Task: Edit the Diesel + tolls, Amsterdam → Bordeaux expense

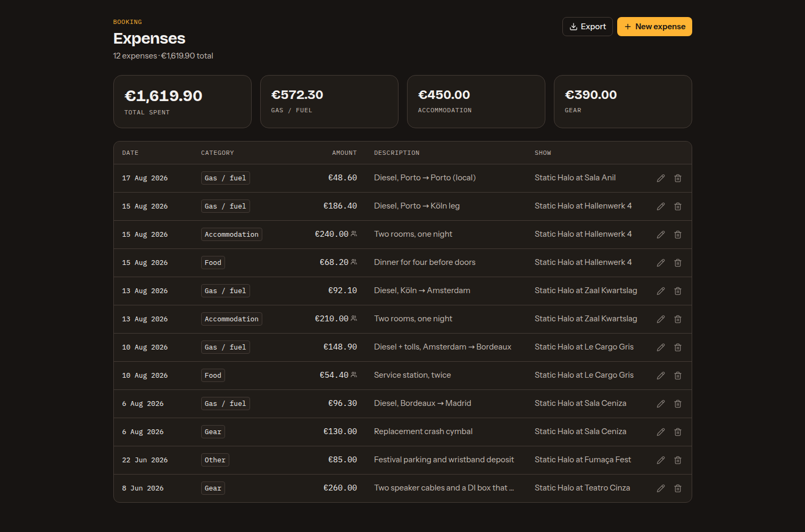Action: tap(661, 347)
